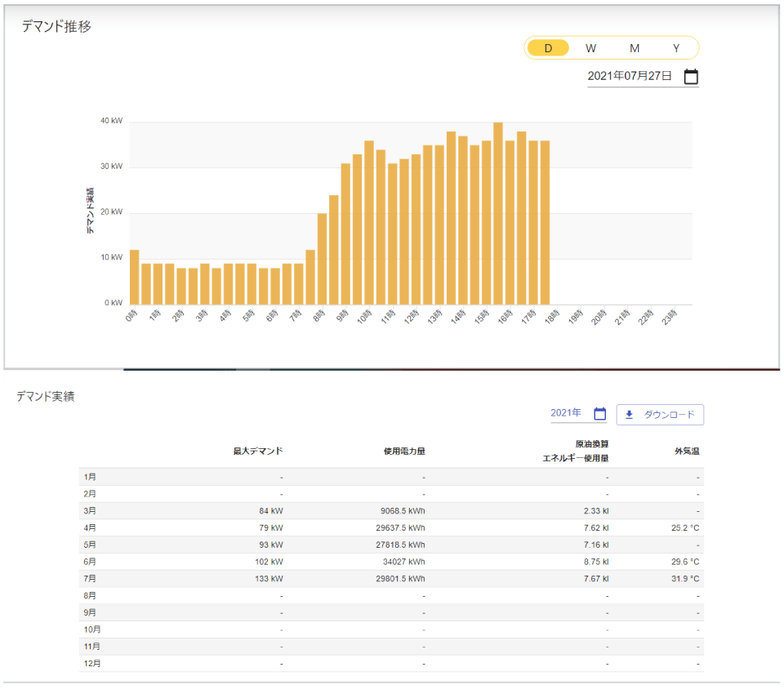Click the tallest bar at 15時 half
The height and width of the screenshot is (694, 784).
498,213
